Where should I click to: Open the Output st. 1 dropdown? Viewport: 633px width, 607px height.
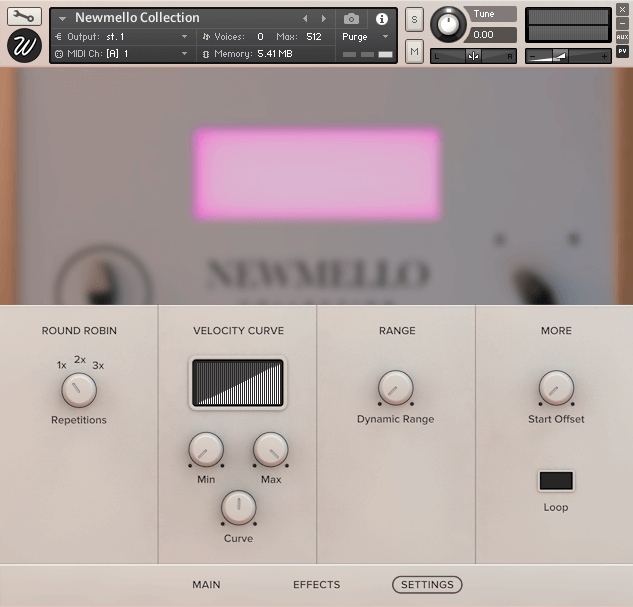pyautogui.click(x=121, y=37)
